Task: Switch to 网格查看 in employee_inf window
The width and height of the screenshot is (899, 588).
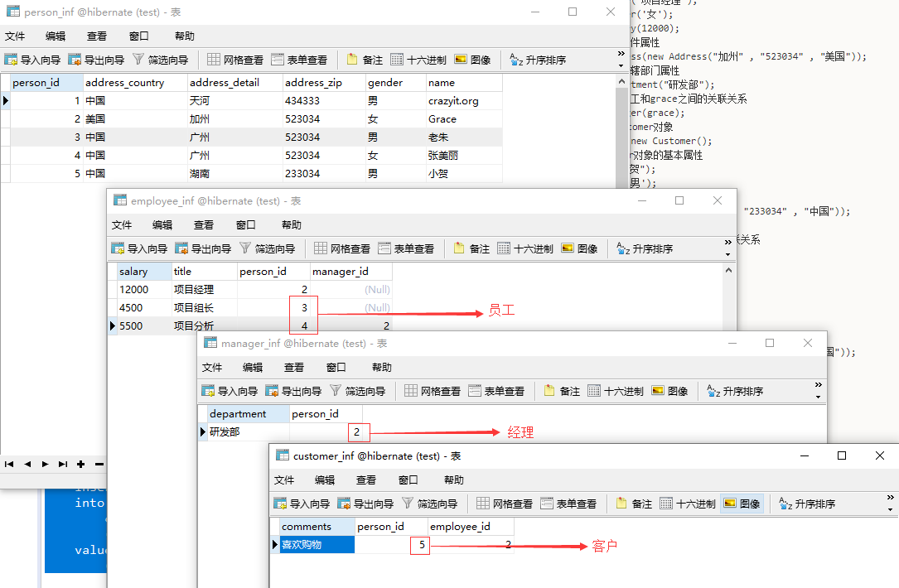Action: click(x=342, y=248)
